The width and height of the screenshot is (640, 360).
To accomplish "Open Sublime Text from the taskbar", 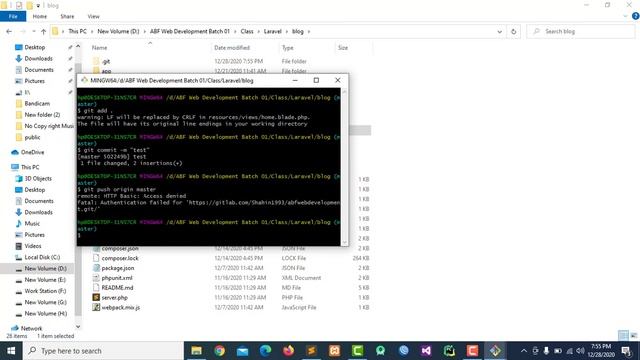I will pyautogui.click(x=311, y=351).
